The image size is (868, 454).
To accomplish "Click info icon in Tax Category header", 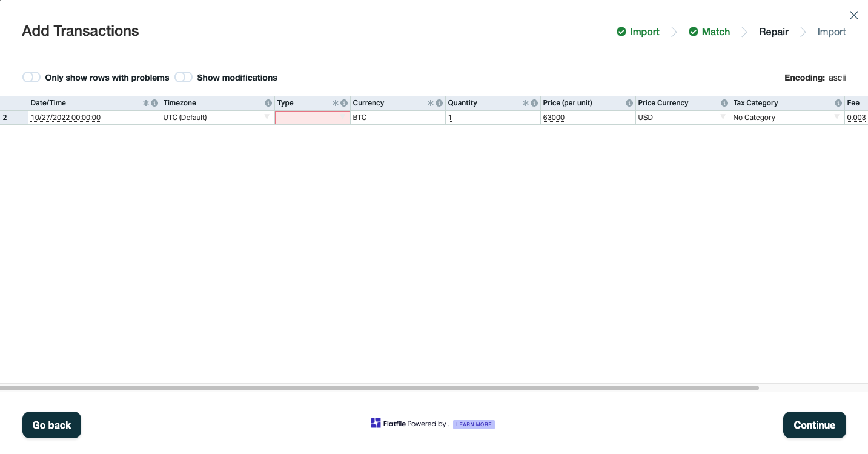I will [x=838, y=103].
